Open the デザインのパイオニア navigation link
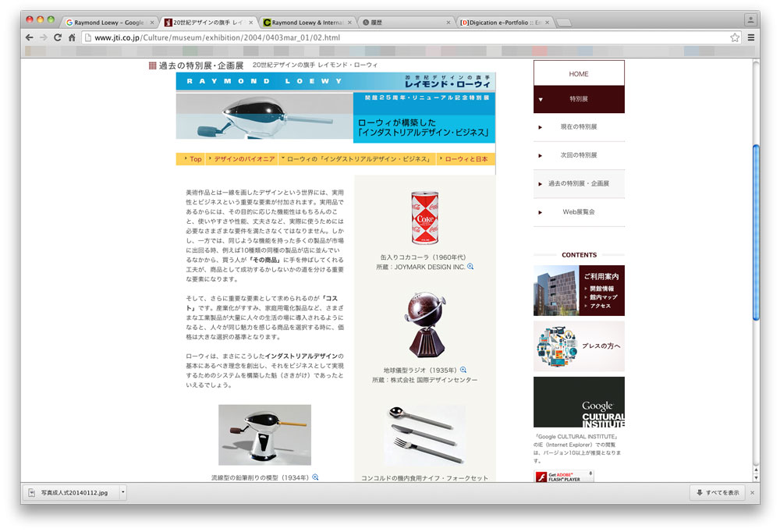Viewport: 780px width, 532px height. [x=243, y=159]
